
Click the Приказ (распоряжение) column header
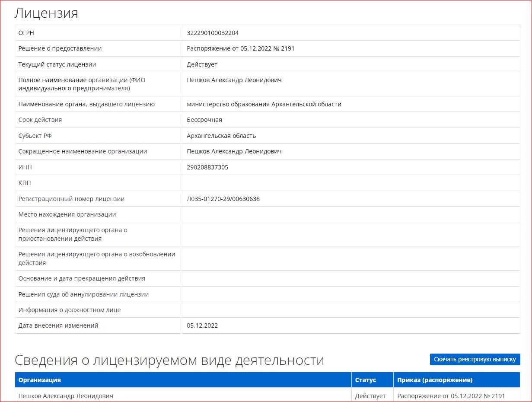pos(435,380)
